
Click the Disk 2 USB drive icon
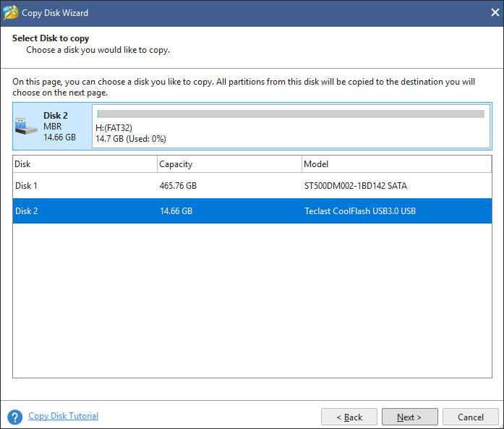click(26, 127)
